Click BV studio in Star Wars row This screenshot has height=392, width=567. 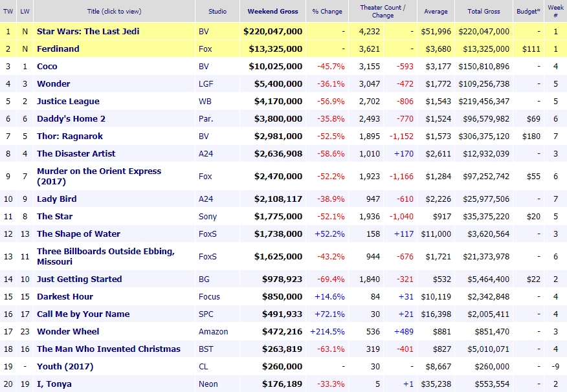click(x=204, y=32)
